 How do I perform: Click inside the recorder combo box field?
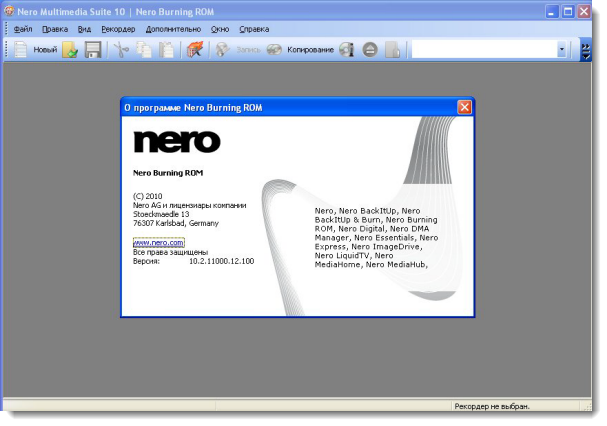485,50
